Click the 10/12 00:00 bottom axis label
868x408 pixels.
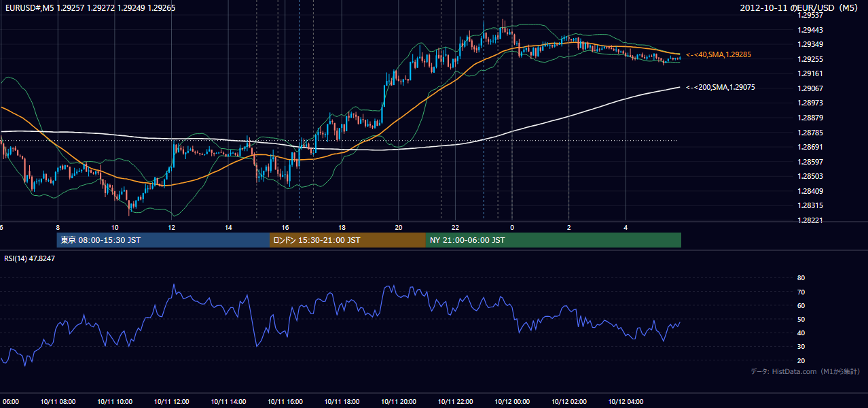pyautogui.click(x=512, y=402)
